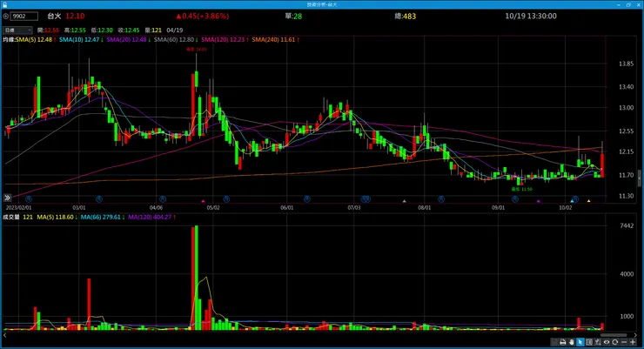The width and height of the screenshot is (644, 349).
Task: Click the 單:28 single volume value
Action: click(293, 16)
